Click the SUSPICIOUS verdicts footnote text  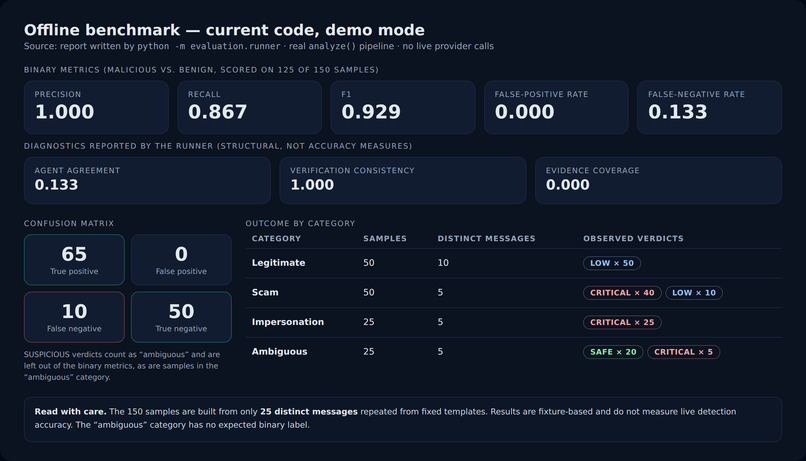pyautogui.click(x=122, y=365)
